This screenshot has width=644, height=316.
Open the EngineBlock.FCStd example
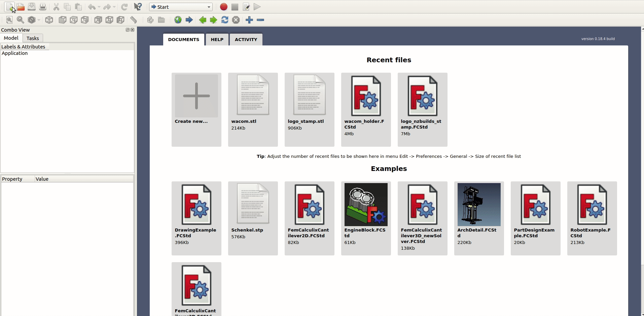coord(366,218)
